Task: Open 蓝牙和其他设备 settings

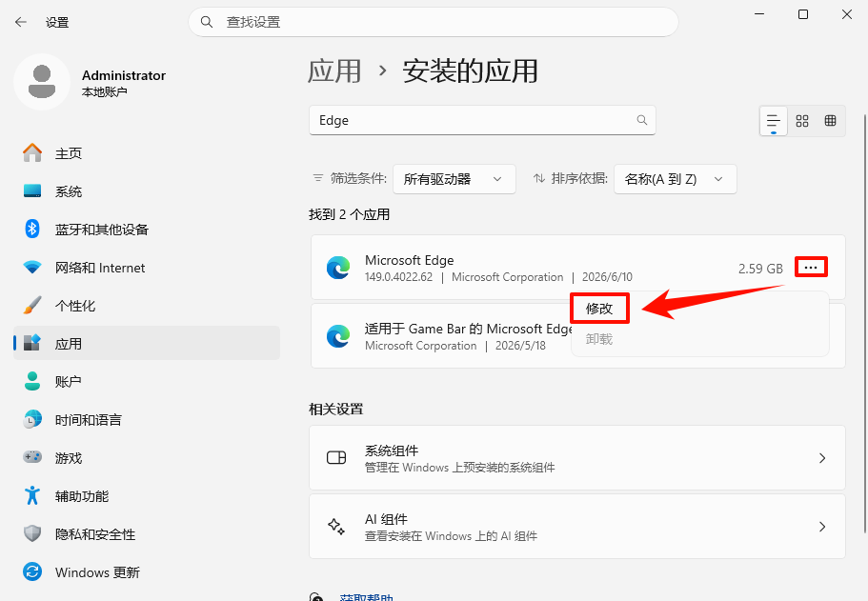Action: coord(147,230)
